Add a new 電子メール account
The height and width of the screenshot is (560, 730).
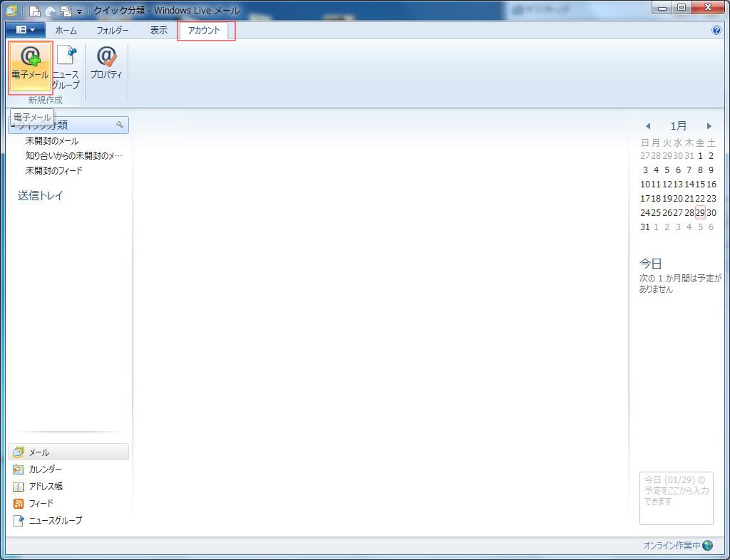pyautogui.click(x=30, y=68)
